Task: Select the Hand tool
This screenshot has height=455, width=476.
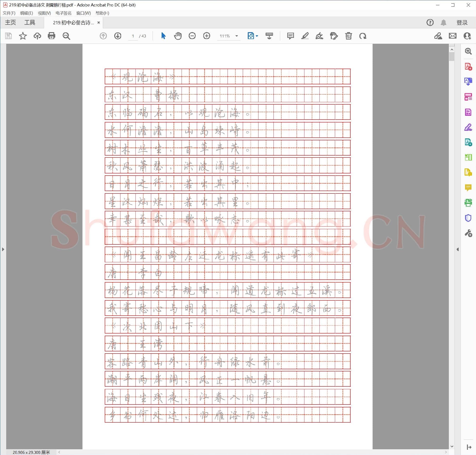Action: [178, 36]
